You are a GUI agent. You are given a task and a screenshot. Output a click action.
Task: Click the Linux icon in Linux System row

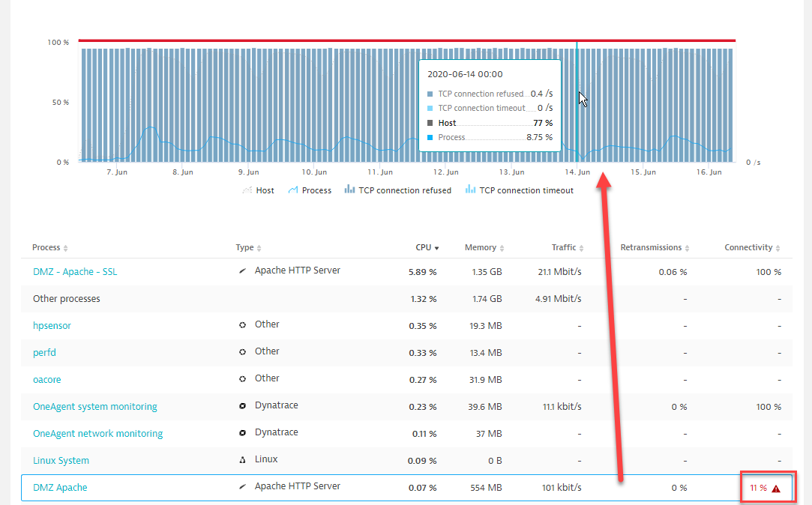pyautogui.click(x=242, y=460)
